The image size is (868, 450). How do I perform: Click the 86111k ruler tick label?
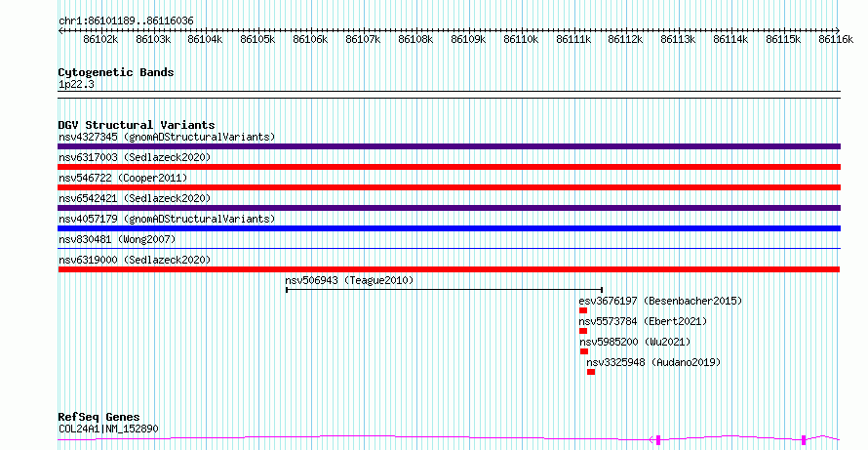click(x=572, y=39)
